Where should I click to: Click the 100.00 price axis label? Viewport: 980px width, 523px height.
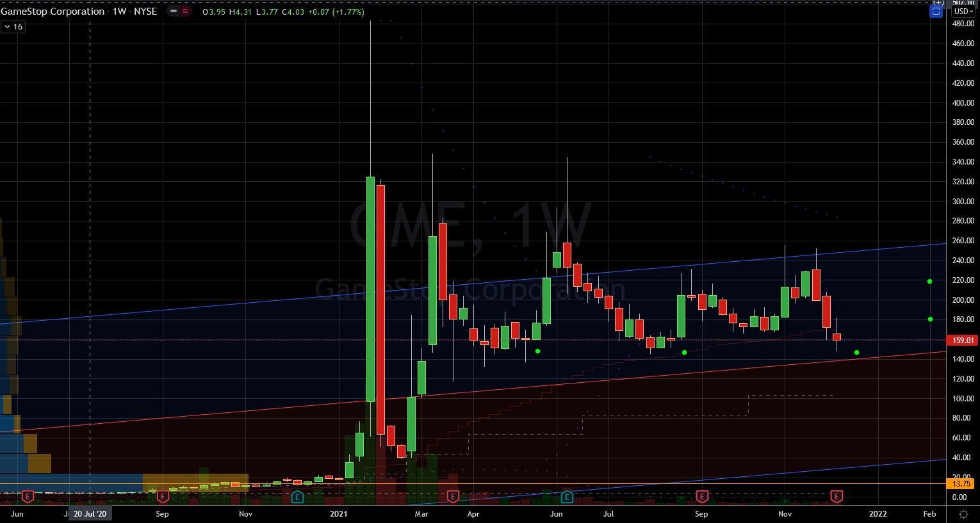[x=963, y=399]
